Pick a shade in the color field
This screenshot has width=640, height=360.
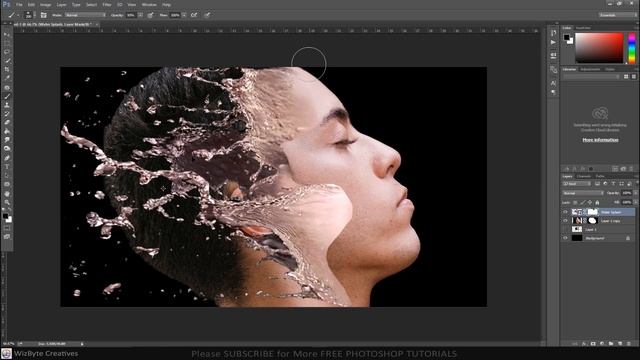(599, 48)
